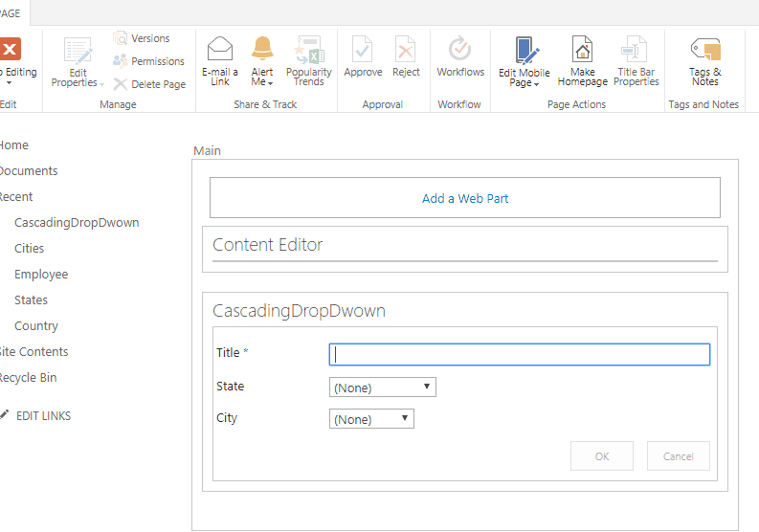The height and width of the screenshot is (532, 759).
Task: Open the State dropdown showing (None)
Action: 383,388
